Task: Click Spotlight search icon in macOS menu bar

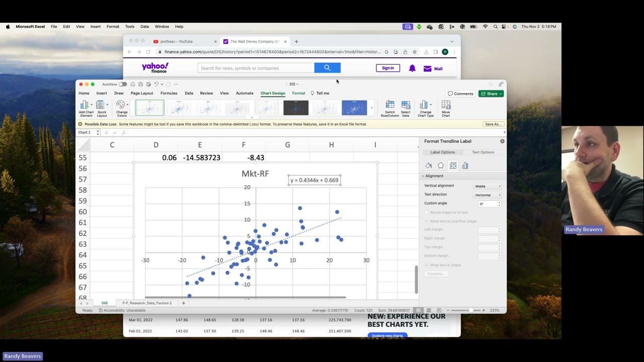Action: (496, 27)
